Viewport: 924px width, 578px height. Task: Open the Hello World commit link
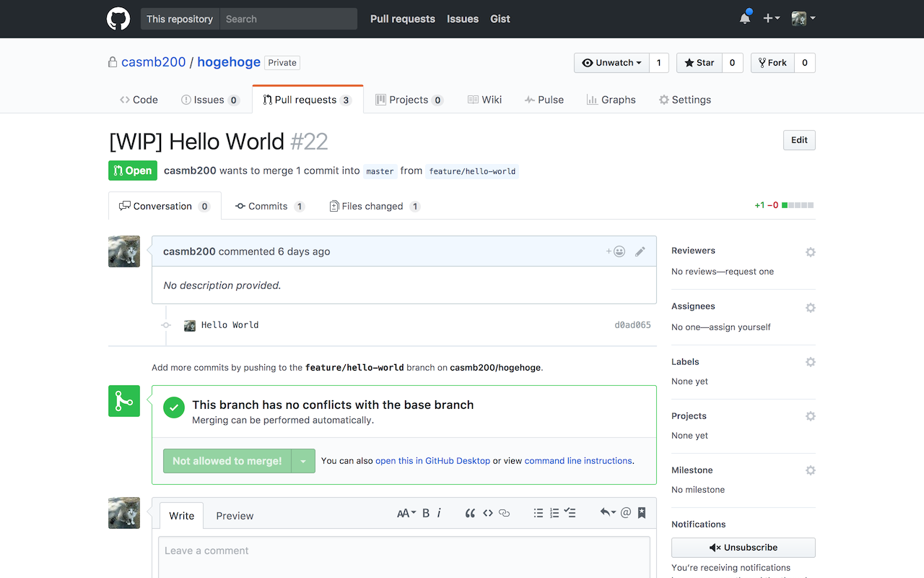pyautogui.click(x=230, y=325)
